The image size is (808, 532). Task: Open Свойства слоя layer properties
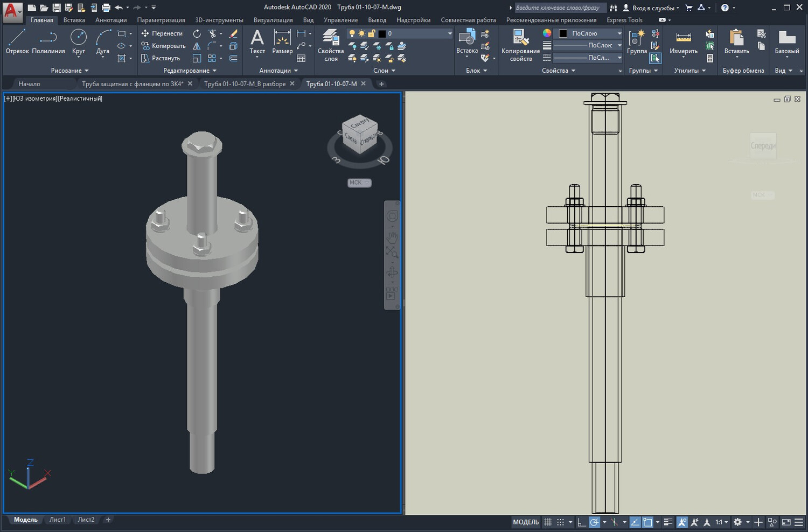[x=331, y=45]
